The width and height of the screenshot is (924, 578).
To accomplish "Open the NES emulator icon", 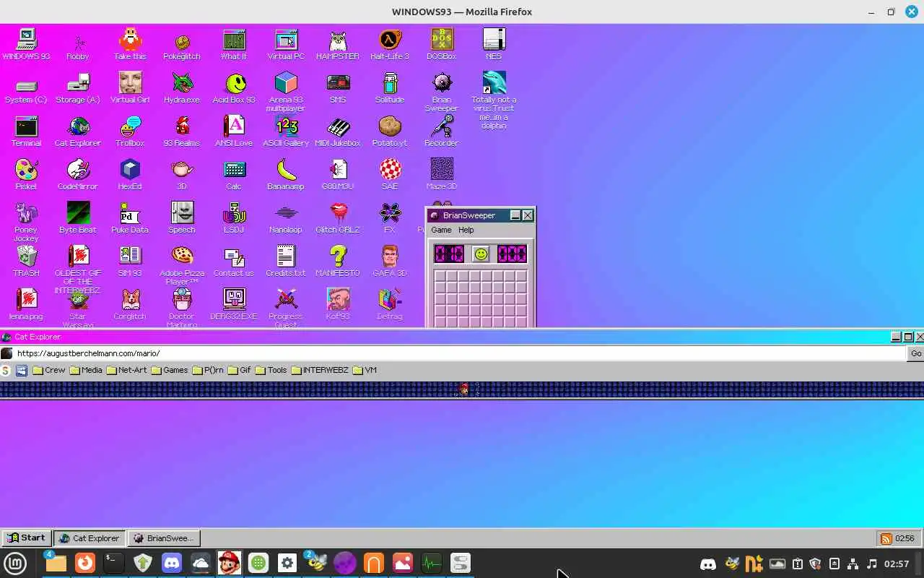I will coord(494,44).
